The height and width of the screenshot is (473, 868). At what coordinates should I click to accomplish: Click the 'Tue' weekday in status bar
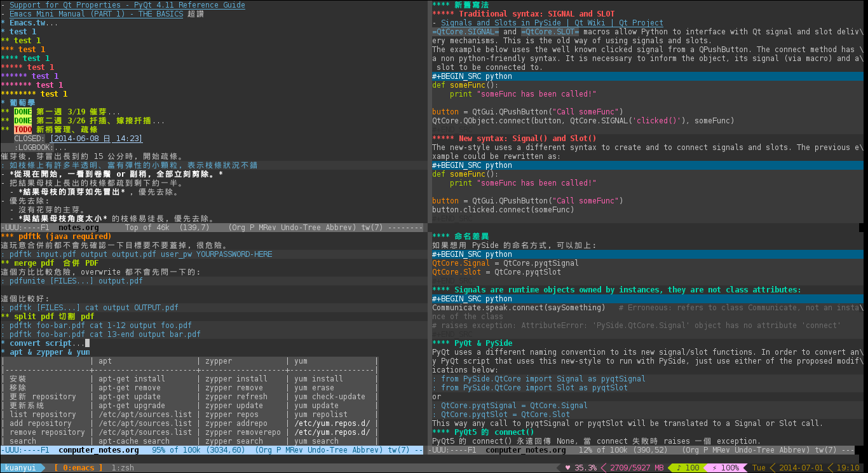(x=759, y=468)
